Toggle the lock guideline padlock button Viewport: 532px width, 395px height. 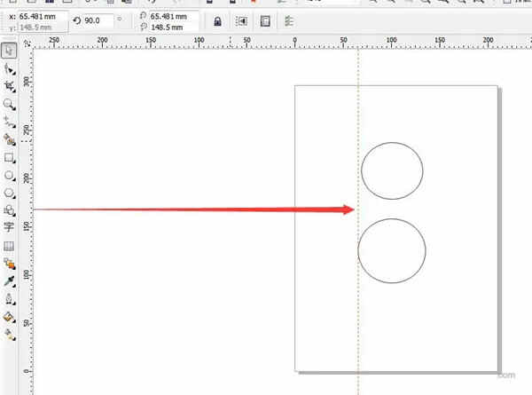coord(218,21)
